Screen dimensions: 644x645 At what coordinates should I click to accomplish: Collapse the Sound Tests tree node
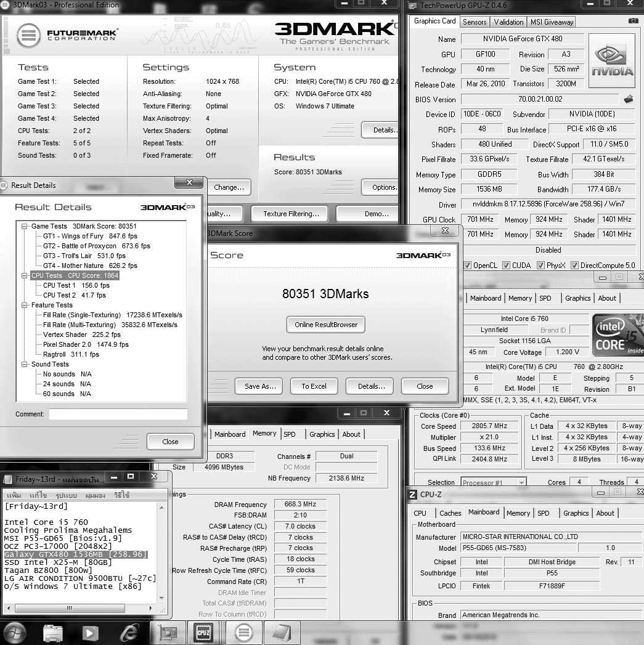point(24,365)
